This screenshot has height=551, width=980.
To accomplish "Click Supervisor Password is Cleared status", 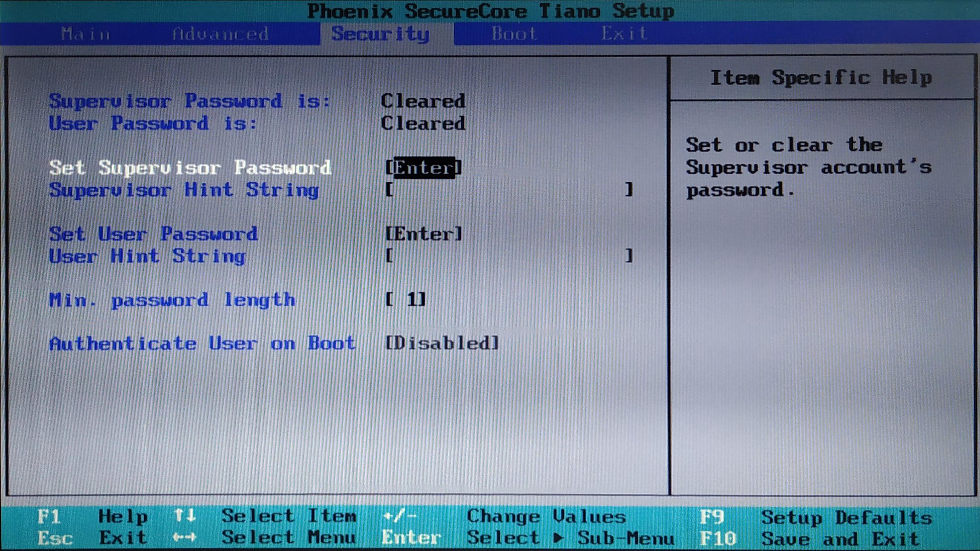I will (423, 101).
